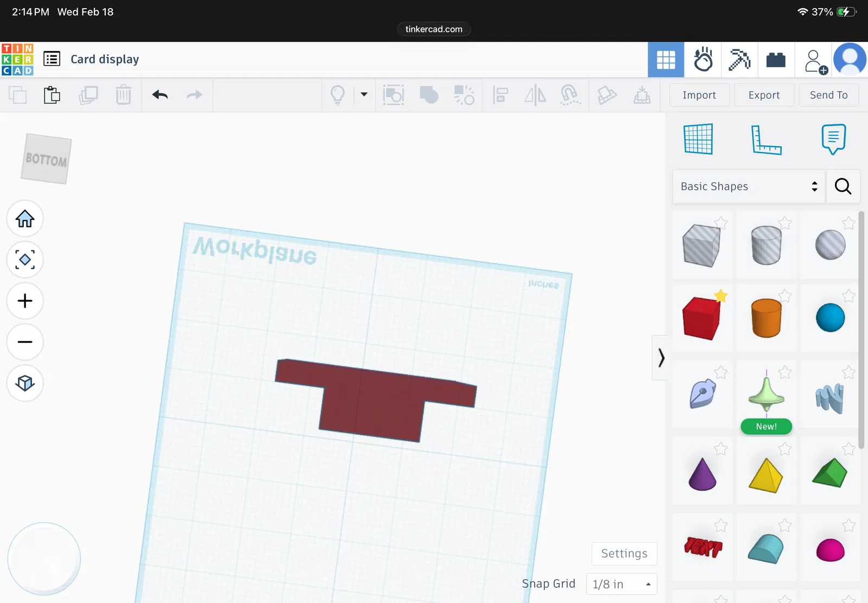Select the Workplane tool in the shapes panel
This screenshot has width=868, height=603.
698,139
